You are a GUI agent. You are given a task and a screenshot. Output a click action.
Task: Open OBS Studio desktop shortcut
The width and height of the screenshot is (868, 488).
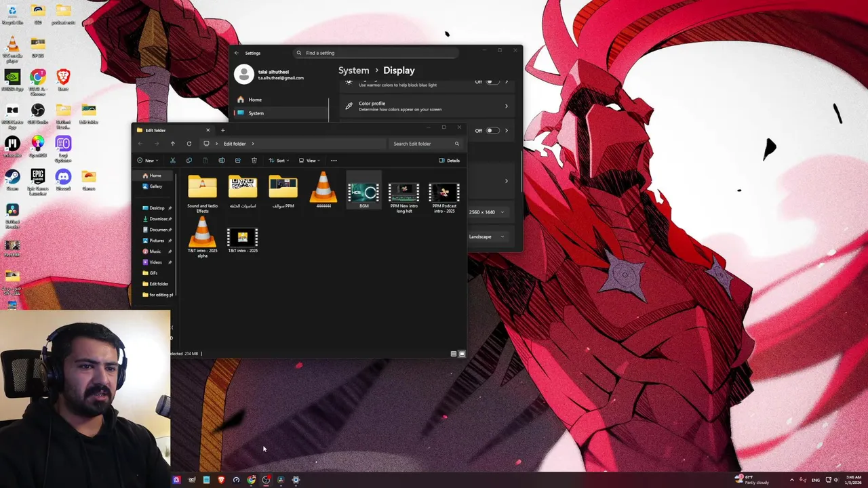[38, 113]
